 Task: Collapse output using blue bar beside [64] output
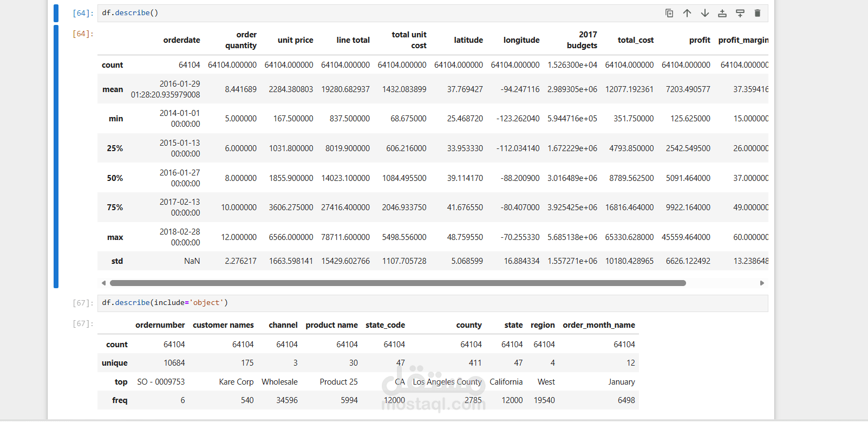pyautogui.click(x=56, y=156)
